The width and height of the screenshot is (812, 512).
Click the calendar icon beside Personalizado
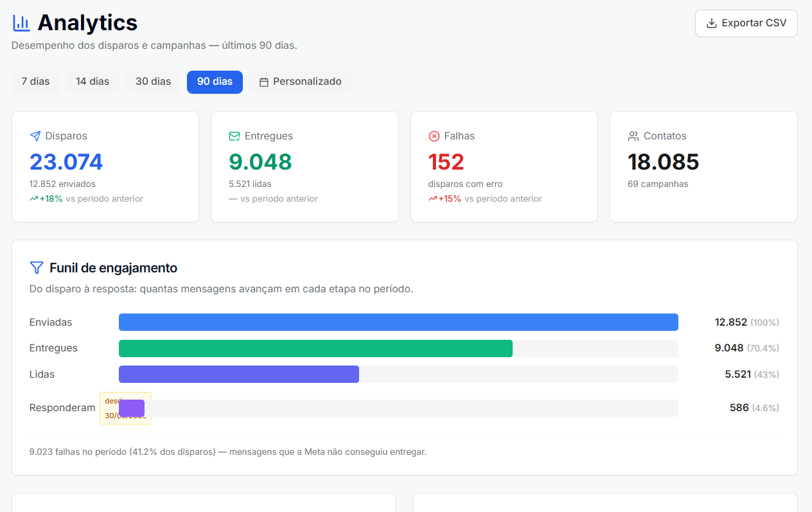(263, 82)
